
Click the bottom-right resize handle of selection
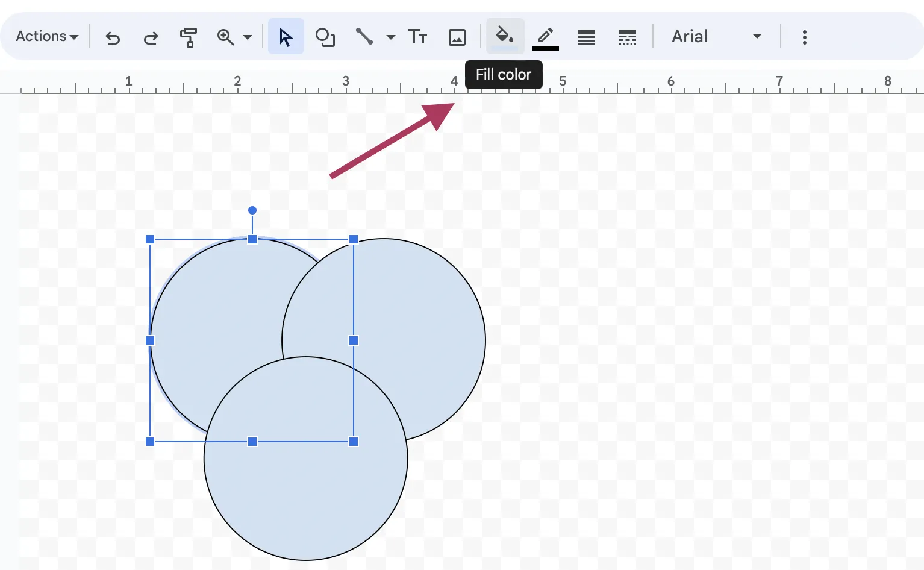pos(354,442)
